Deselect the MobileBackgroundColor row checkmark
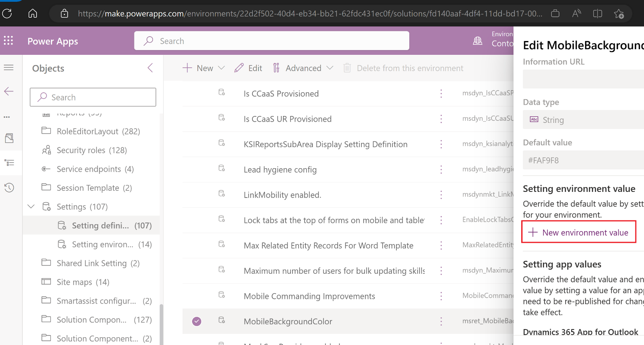 click(x=196, y=321)
